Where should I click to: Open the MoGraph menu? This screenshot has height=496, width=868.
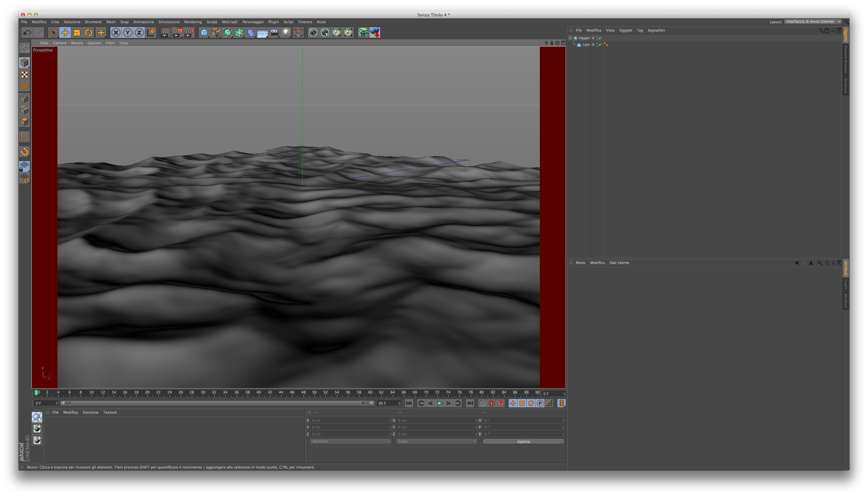[x=229, y=22]
